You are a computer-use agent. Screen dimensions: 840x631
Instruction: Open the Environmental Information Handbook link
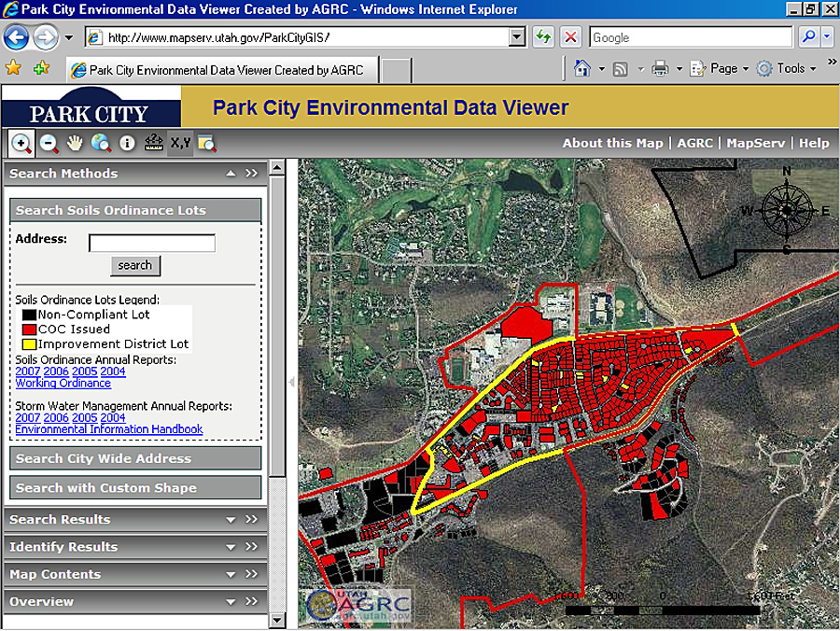coord(109,429)
